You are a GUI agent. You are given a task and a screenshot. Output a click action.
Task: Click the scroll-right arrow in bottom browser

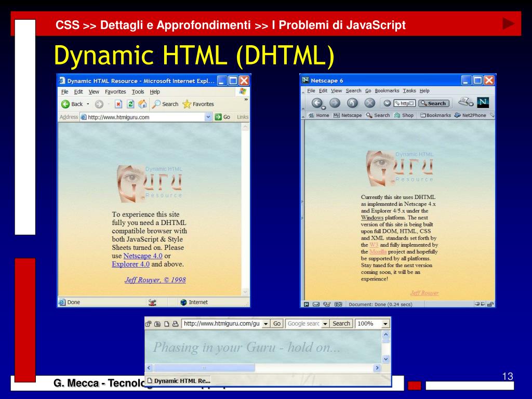377,368
